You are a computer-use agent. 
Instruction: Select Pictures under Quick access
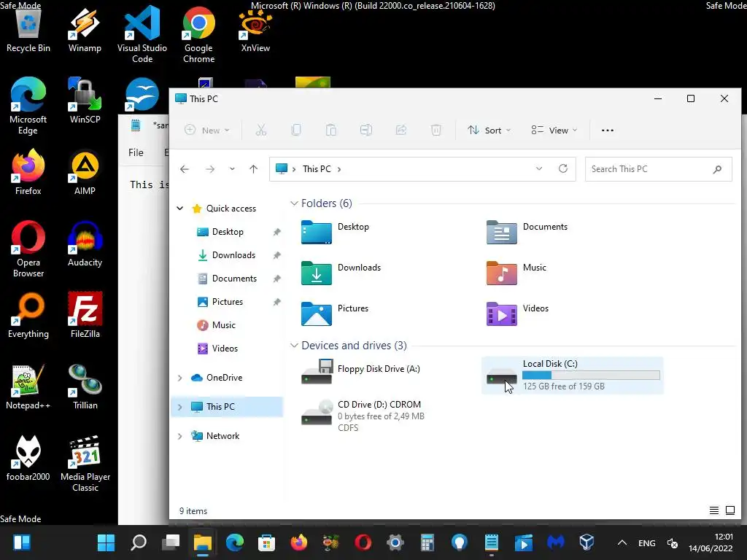click(x=227, y=302)
